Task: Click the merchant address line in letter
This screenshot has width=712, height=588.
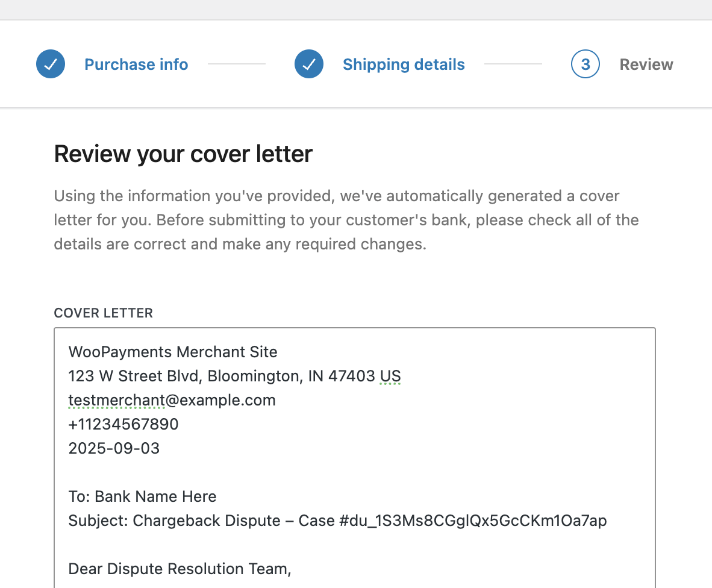Action: (x=234, y=376)
